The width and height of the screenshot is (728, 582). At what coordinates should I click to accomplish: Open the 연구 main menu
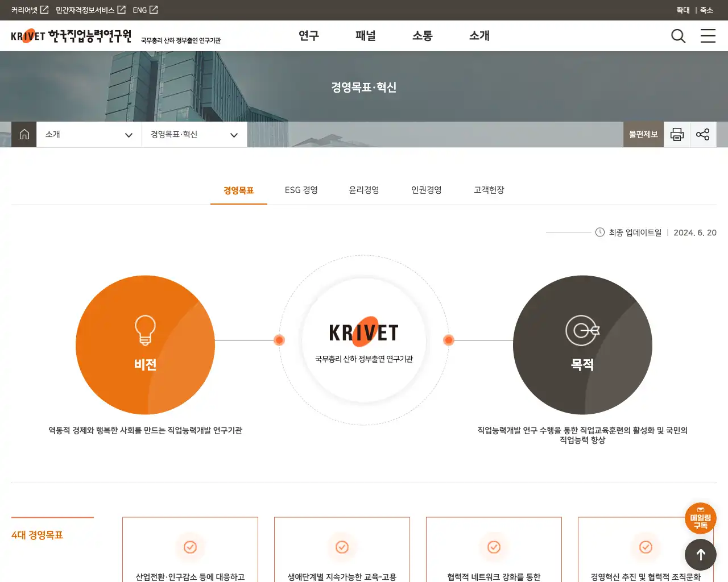pos(309,36)
